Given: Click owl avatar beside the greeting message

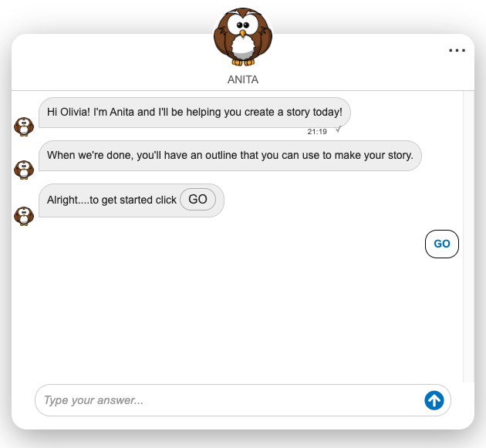Looking at the screenshot, I should [x=24, y=126].
